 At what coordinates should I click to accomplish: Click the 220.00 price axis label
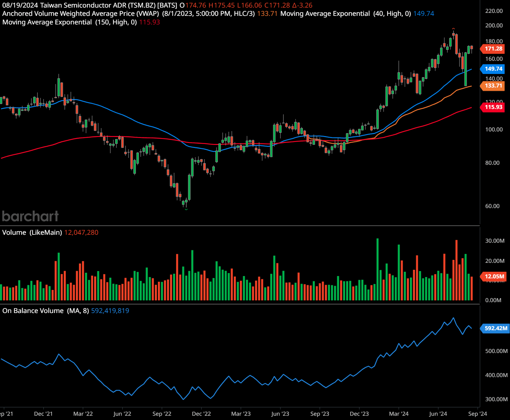coord(494,11)
